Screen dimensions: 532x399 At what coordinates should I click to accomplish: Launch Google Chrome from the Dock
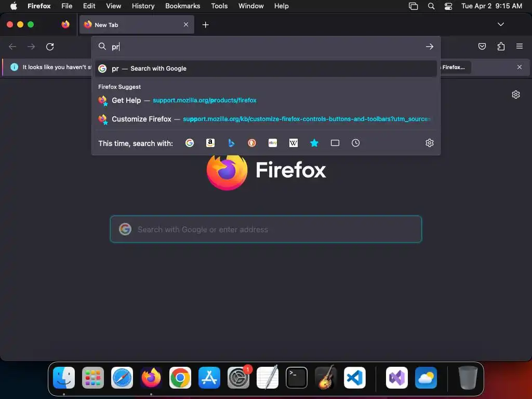pos(180,378)
